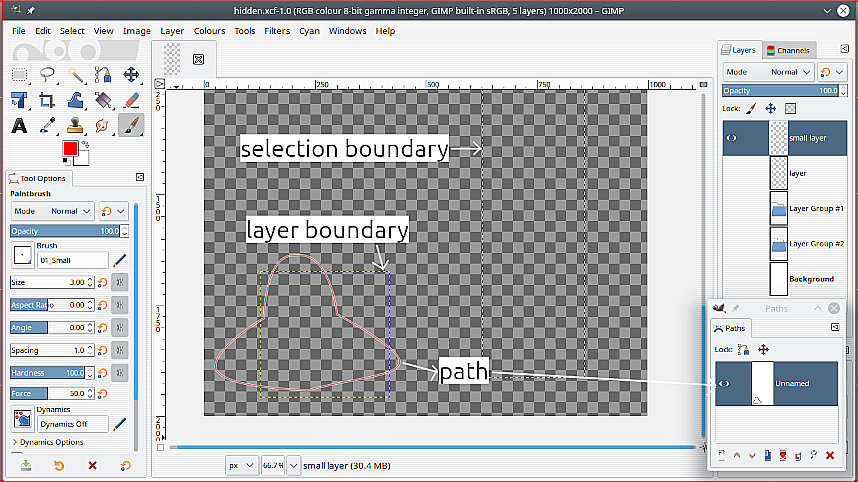This screenshot has height=482, width=858.
Task: Select the Text tool
Action: tap(20, 125)
